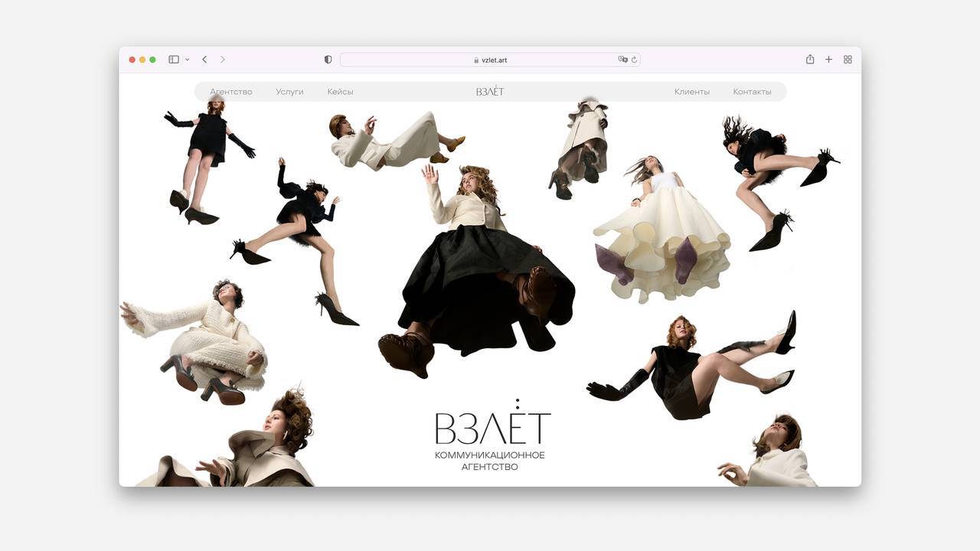Close the Safari window with red button
The width and height of the screenshot is (980, 551).
[132, 60]
